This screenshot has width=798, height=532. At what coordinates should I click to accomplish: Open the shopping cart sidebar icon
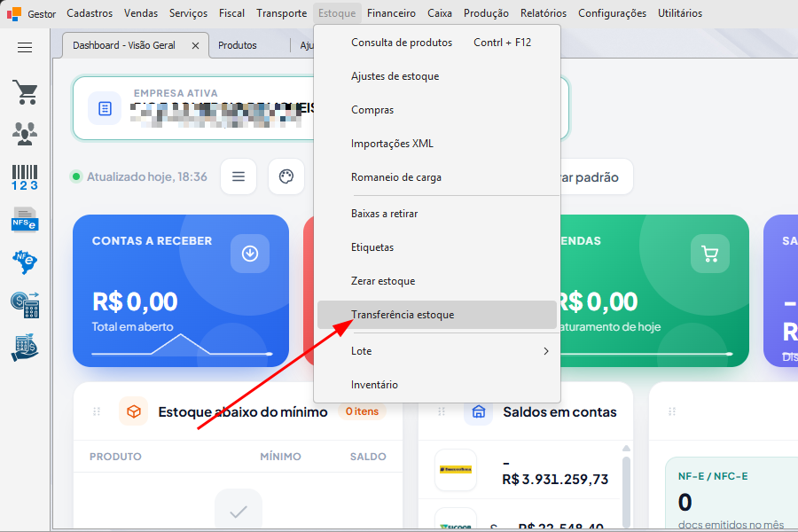point(25,92)
